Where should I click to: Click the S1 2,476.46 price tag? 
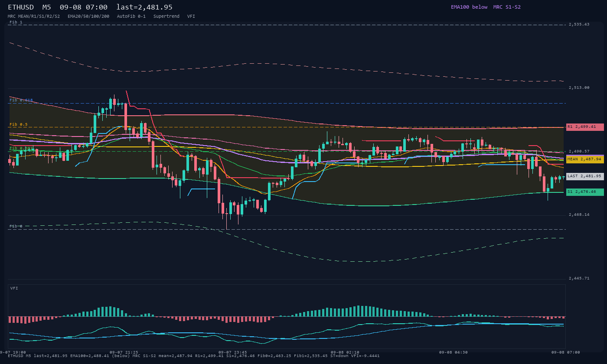point(585,192)
